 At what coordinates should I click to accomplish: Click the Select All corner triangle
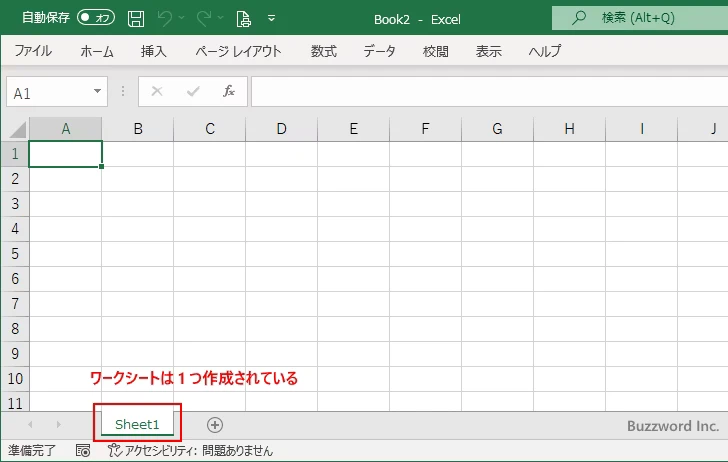click(x=18, y=129)
